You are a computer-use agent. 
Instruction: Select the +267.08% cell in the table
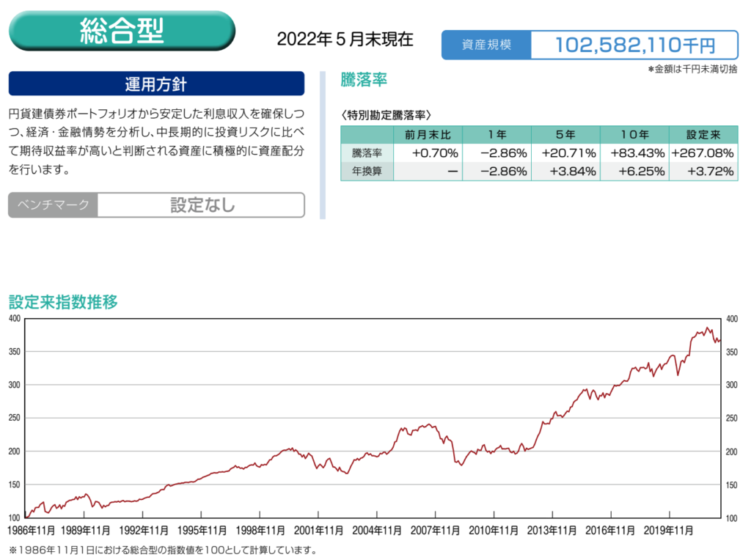pos(703,153)
